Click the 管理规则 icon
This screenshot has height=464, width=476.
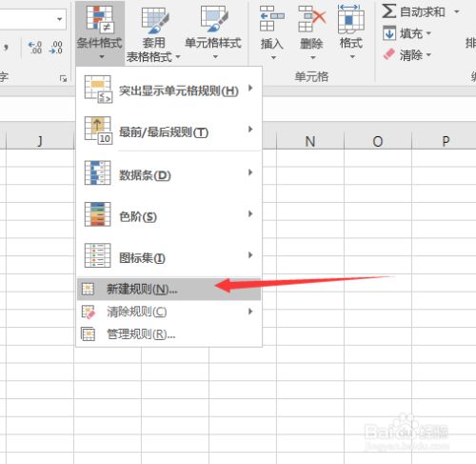(x=88, y=334)
